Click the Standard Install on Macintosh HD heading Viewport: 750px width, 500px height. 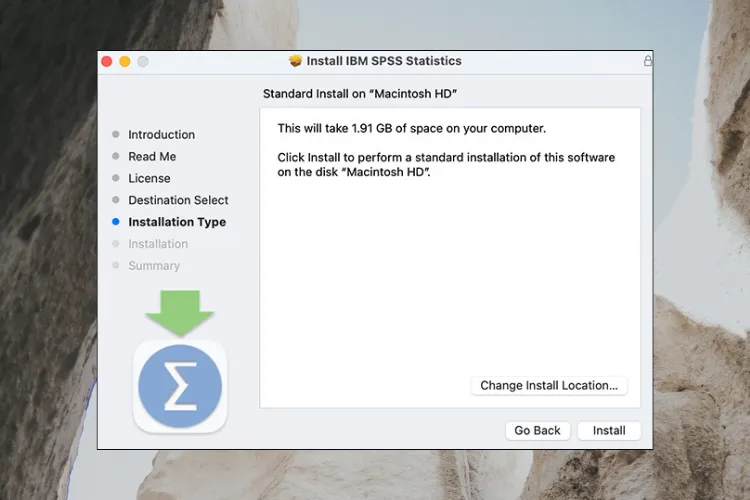tap(360, 94)
